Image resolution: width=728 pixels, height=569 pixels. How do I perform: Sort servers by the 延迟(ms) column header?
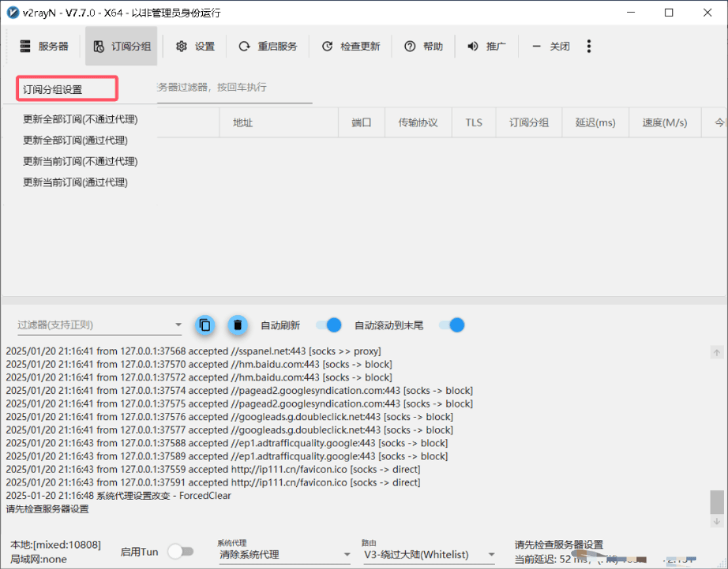[595, 121]
